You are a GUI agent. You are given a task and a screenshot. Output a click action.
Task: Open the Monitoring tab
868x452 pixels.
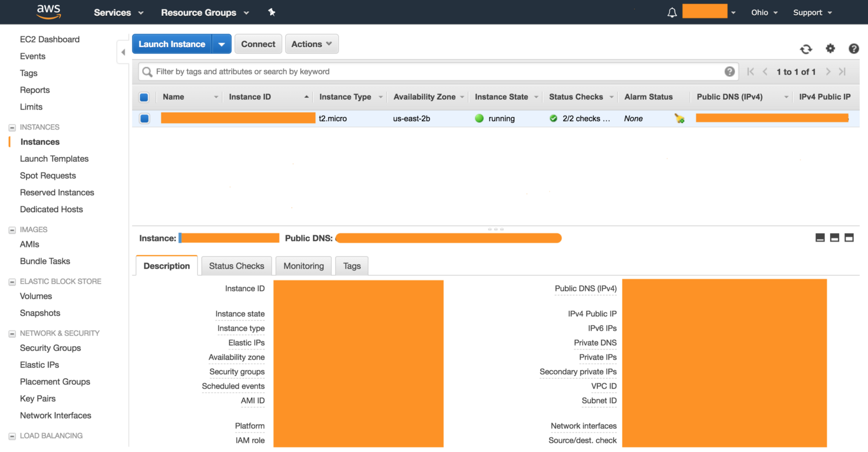click(x=303, y=266)
